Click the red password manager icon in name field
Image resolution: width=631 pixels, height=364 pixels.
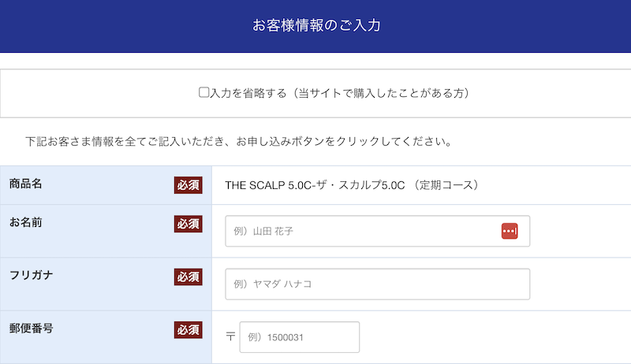coord(509,231)
